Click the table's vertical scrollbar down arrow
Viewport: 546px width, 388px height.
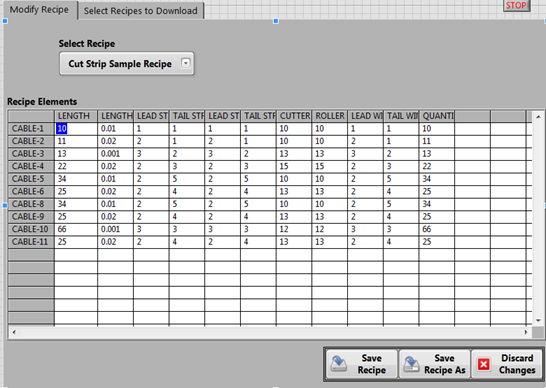538,320
